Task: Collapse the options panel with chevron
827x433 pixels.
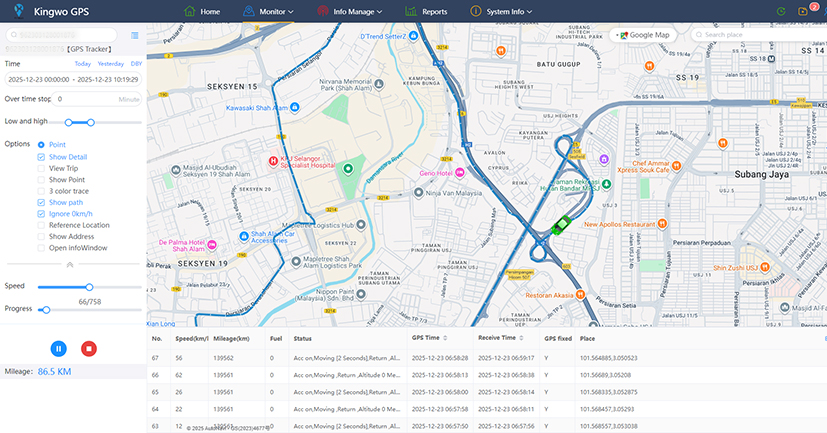Action: point(69,264)
